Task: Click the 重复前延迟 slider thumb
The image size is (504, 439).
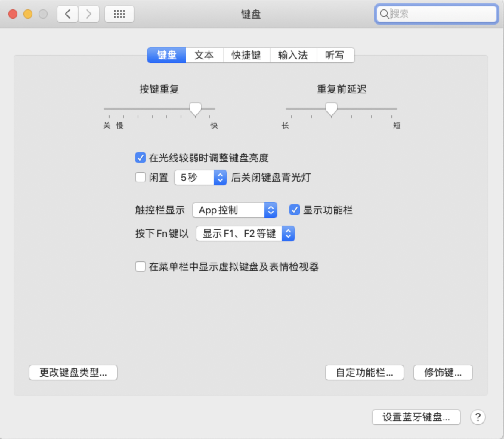Action: coord(331,109)
